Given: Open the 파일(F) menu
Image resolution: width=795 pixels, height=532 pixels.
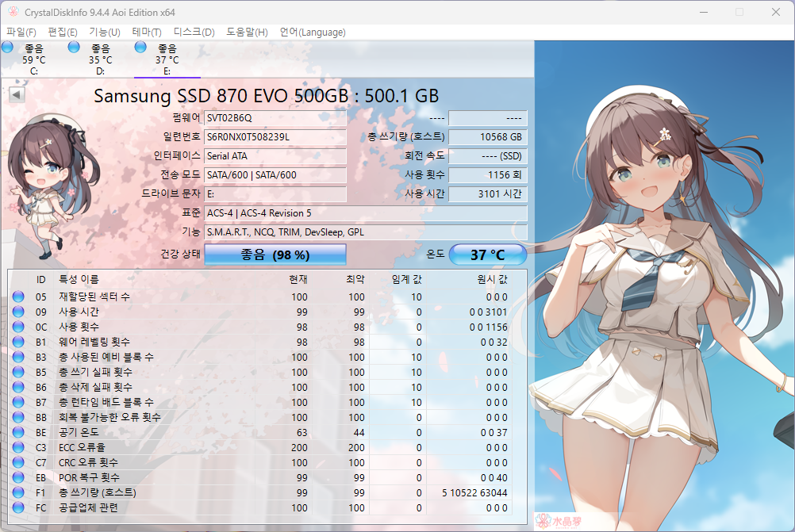Looking at the screenshot, I should point(21,33).
